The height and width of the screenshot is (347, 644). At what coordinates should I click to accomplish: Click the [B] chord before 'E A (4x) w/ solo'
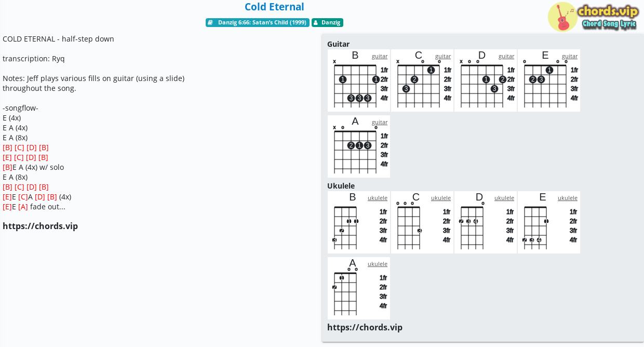pyautogui.click(x=7, y=167)
